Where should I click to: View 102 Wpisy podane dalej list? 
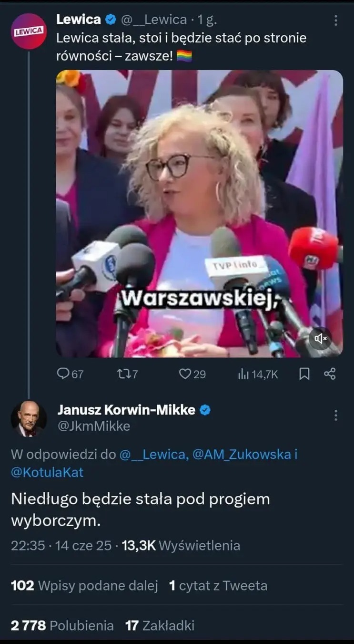(84, 585)
